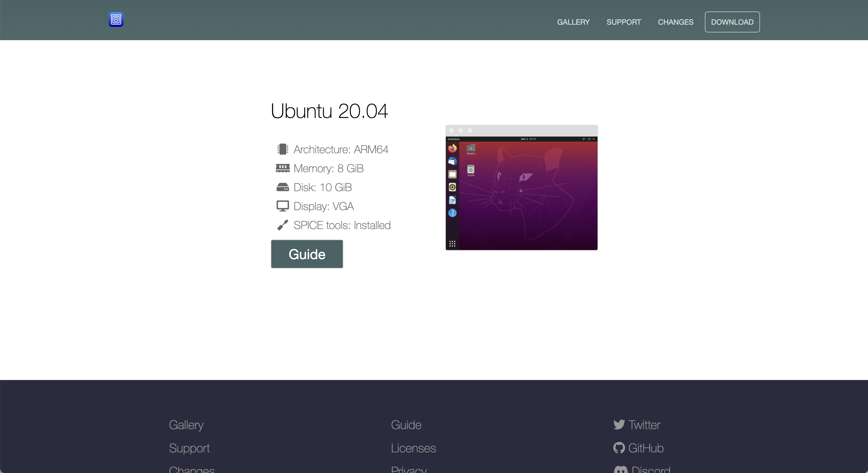
Task: Click the Memory RAM icon
Action: 282,168
